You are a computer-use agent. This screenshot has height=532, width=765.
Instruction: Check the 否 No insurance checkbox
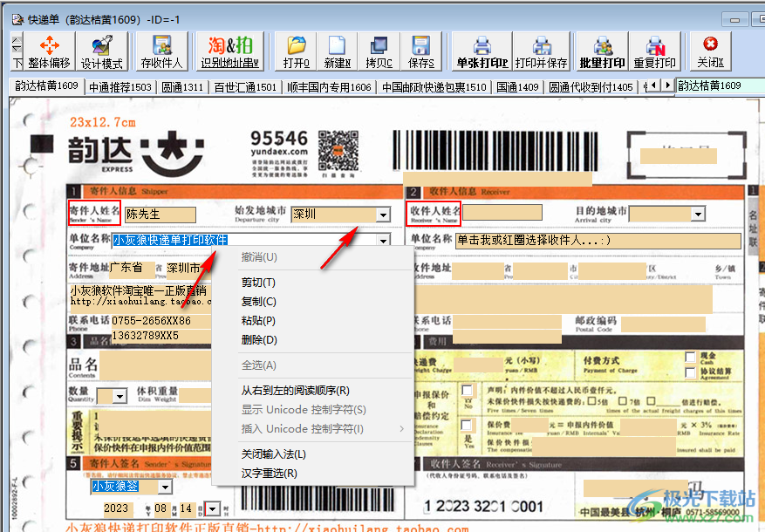[x=467, y=390]
